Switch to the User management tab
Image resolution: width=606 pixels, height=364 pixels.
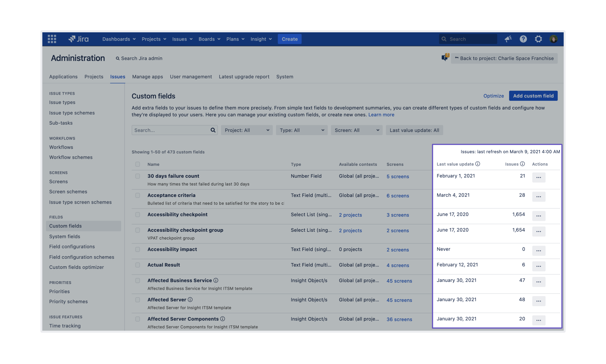(x=191, y=76)
